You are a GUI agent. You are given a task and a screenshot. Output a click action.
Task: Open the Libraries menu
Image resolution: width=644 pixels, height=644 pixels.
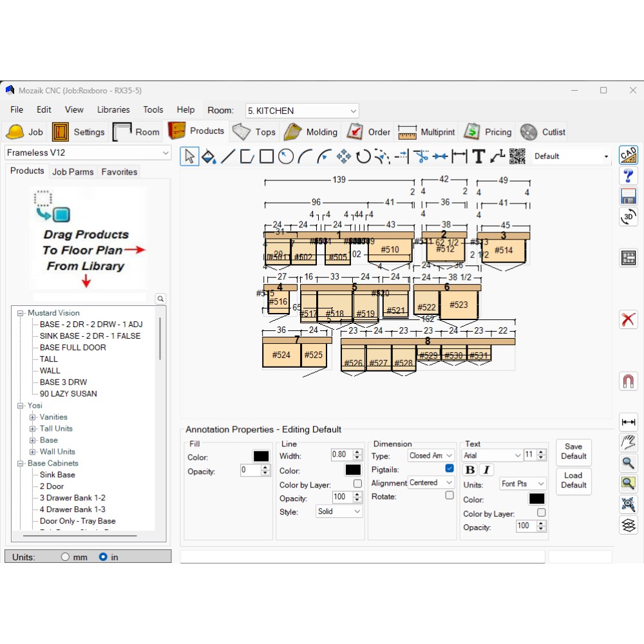click(x=113, y=110)
